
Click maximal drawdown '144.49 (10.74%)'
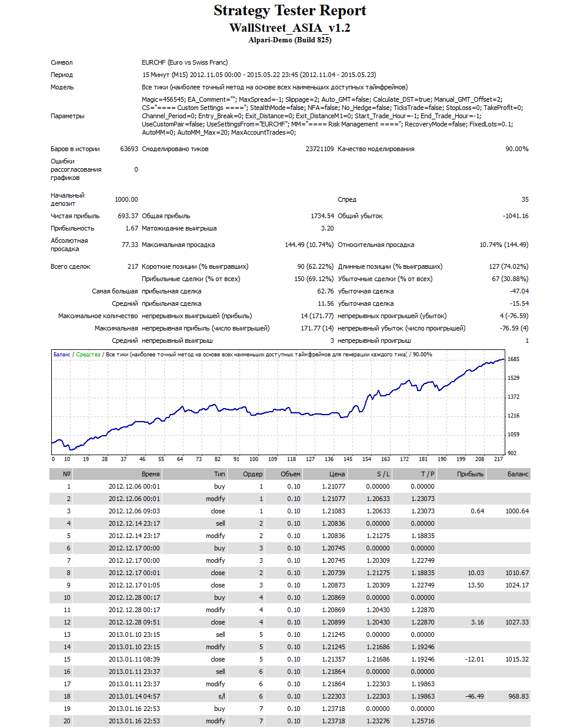[x=309, y=245]
